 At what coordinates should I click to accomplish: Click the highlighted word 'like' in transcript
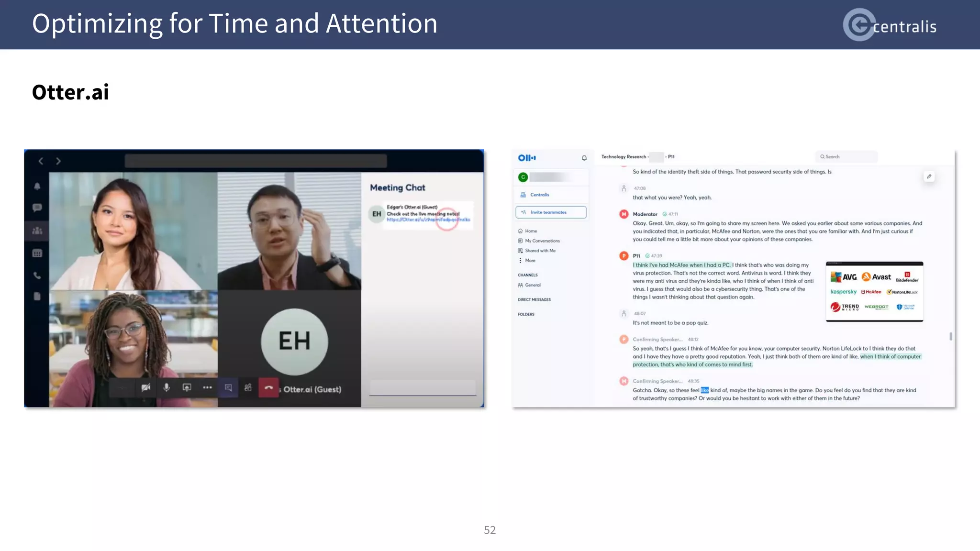pos(705,390)
